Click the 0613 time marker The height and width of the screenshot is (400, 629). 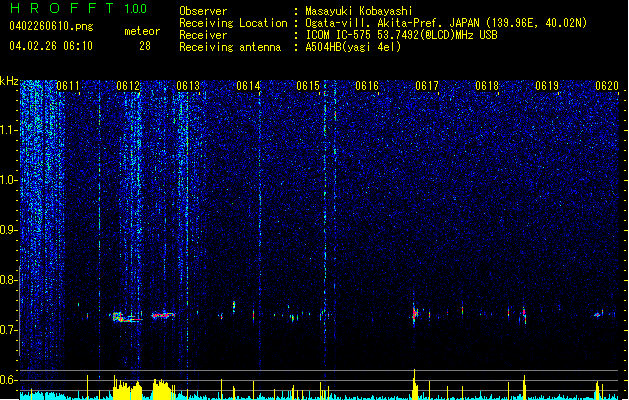click(x=188, y=86)
